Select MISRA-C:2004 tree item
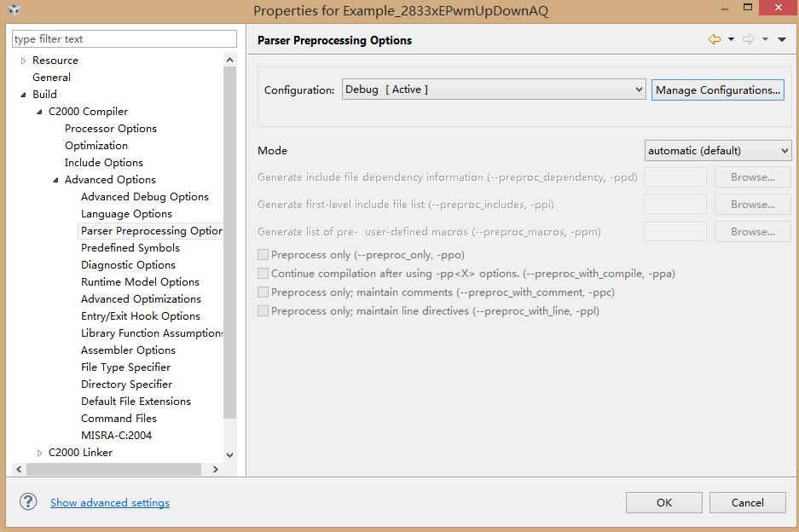 click(116, 436)
